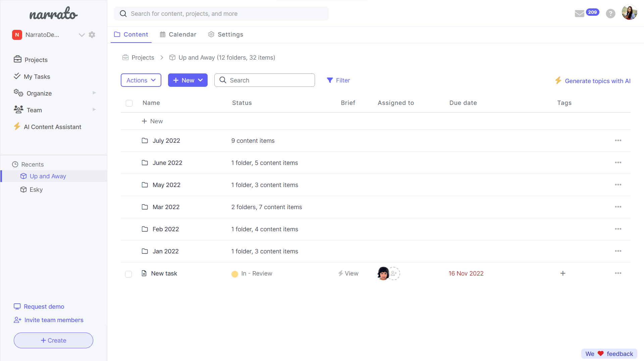This screenshot has height=361, width=644.
Task: Click the July 2022 folder icon
Action: point(145,140)
